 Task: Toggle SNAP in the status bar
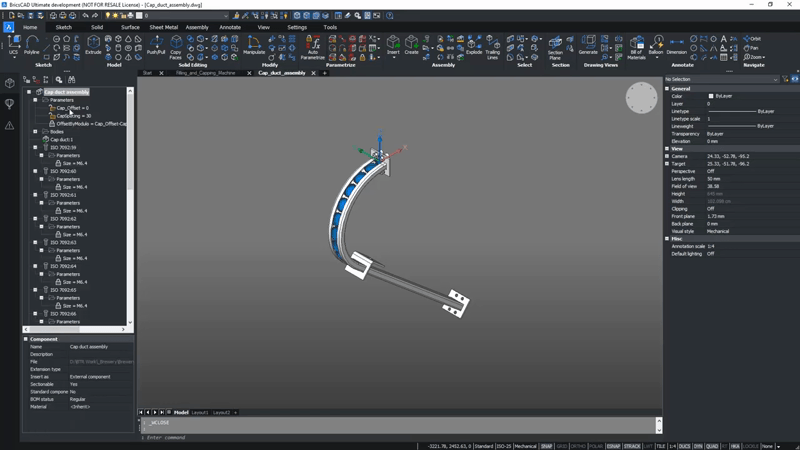[546, 446]
